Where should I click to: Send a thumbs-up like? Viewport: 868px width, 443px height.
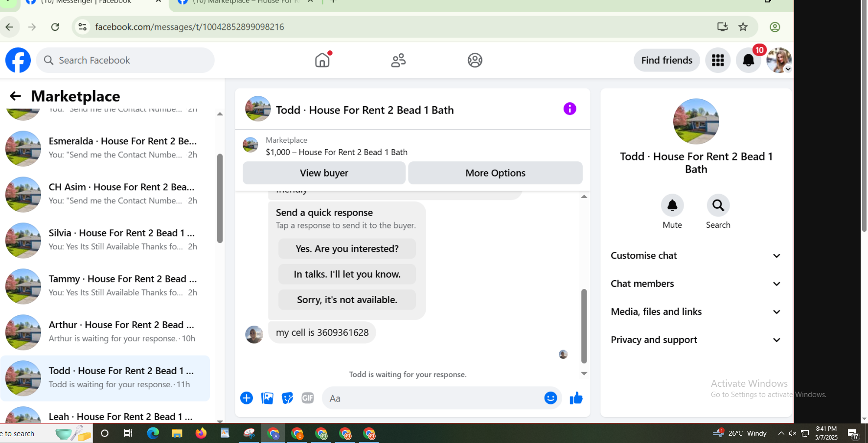pos(576,398)
